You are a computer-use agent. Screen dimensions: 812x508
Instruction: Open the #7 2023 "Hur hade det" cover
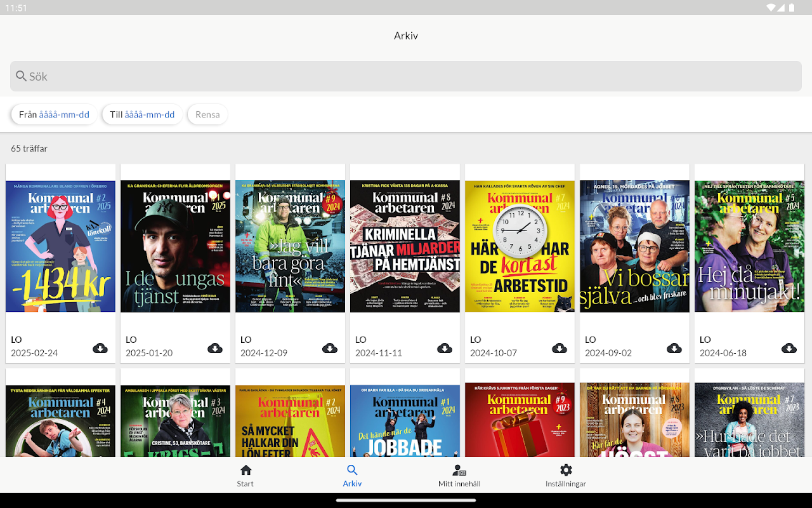pos(750,420)
